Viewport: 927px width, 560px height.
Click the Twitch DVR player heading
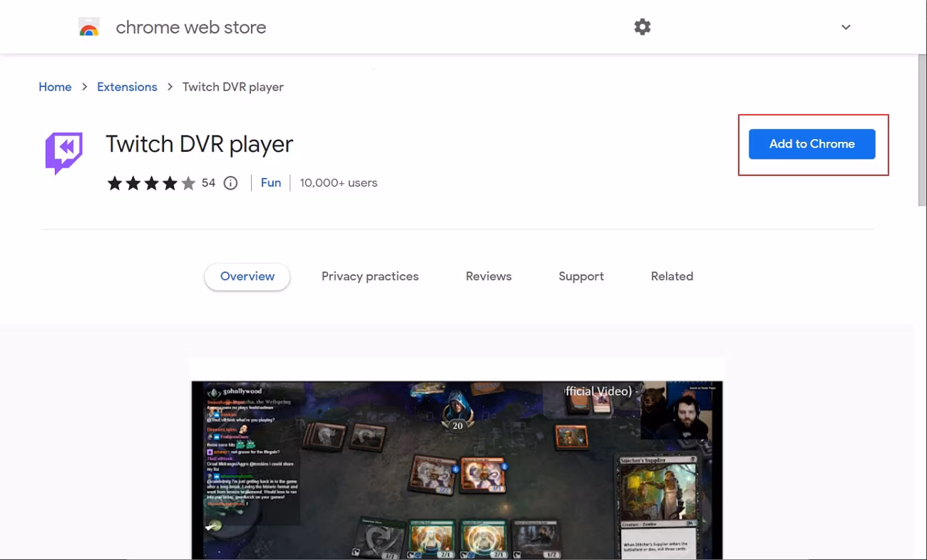[200, 145]
